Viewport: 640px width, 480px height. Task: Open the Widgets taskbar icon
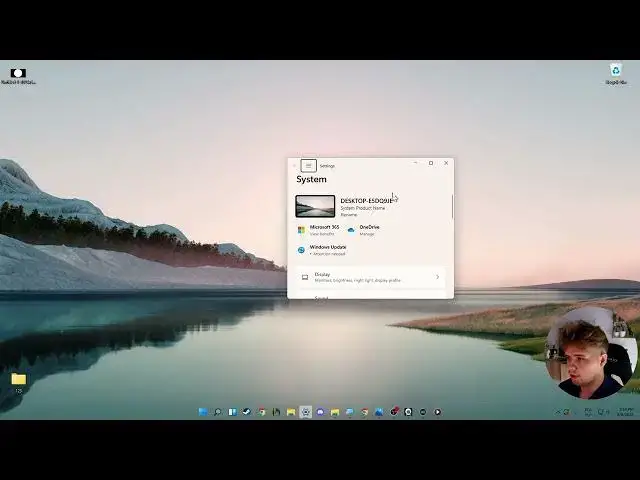coord(232,412)
